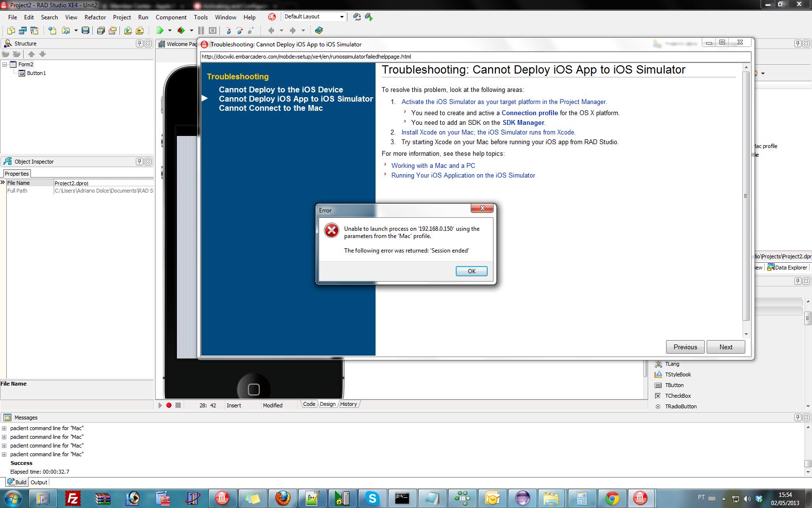
Task: Select Button1 in Structure tree
Action: [36, 73]
